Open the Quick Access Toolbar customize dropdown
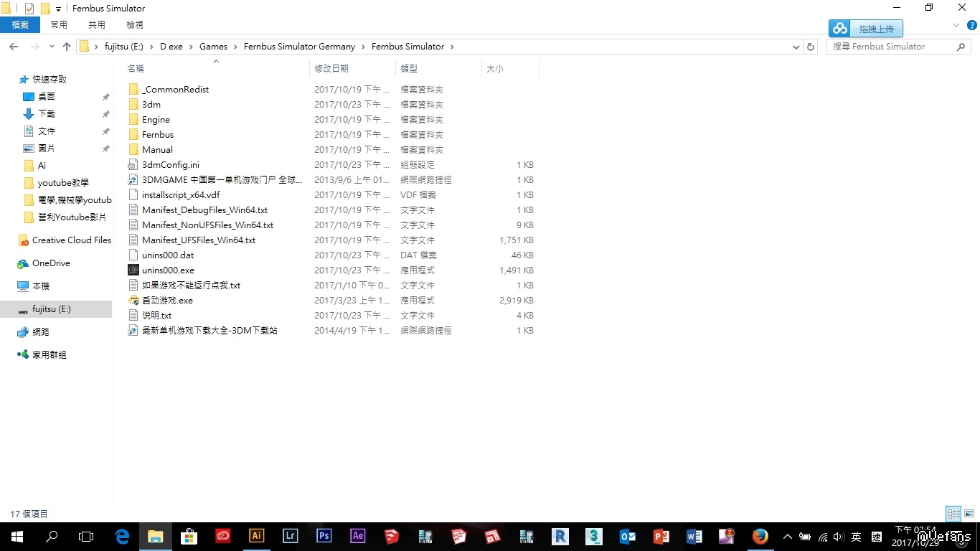Viewport: 980px width, 551px height. tap(58, 9)
